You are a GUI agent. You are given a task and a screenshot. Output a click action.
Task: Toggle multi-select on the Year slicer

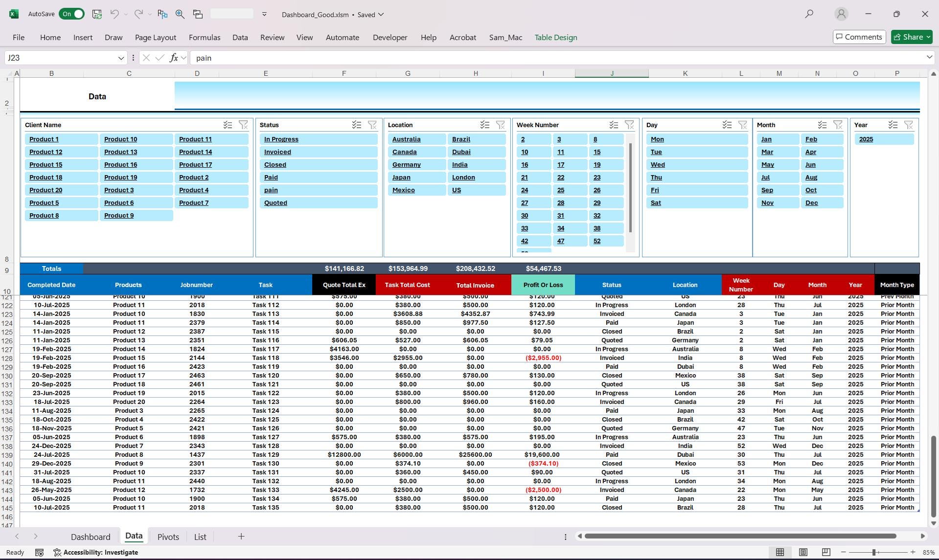(x=893, y=125)
